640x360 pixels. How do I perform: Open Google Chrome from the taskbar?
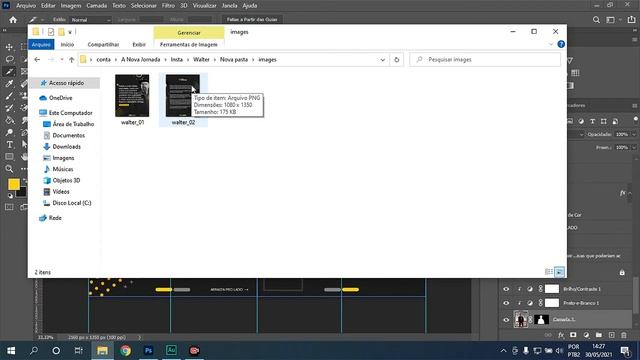click(x=126, y=351)
